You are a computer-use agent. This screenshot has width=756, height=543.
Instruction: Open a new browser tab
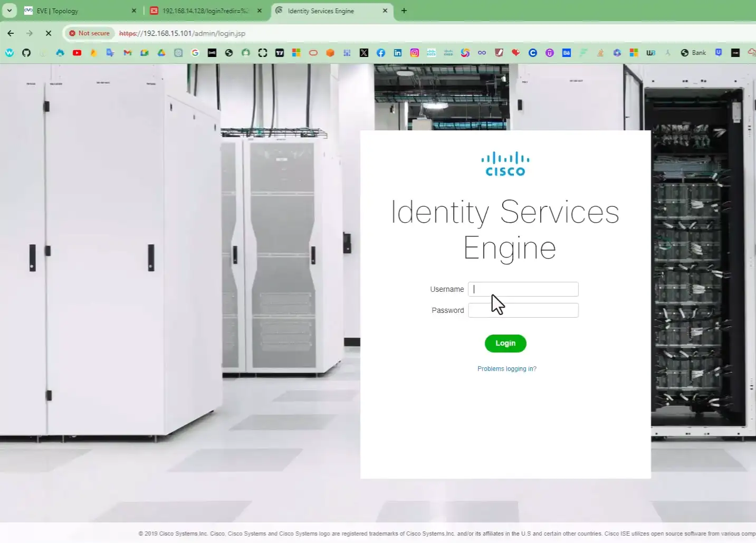tap(404, 11)
